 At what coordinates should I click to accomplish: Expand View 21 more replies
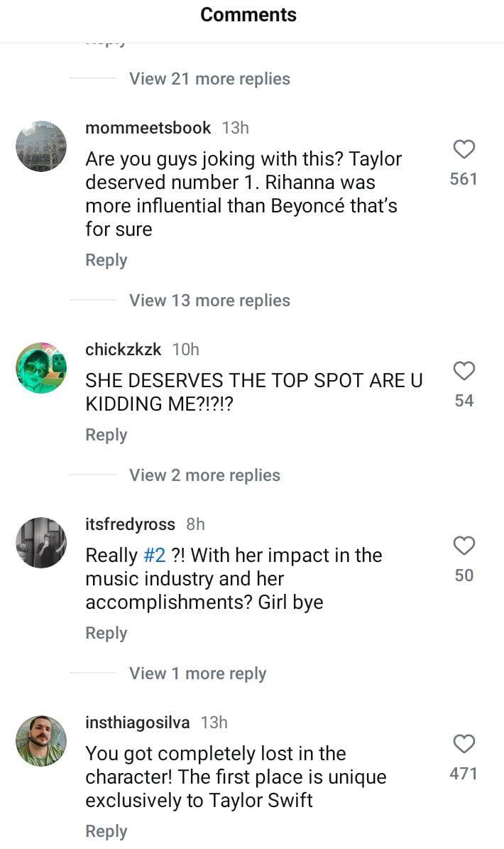tap(209, 79)
